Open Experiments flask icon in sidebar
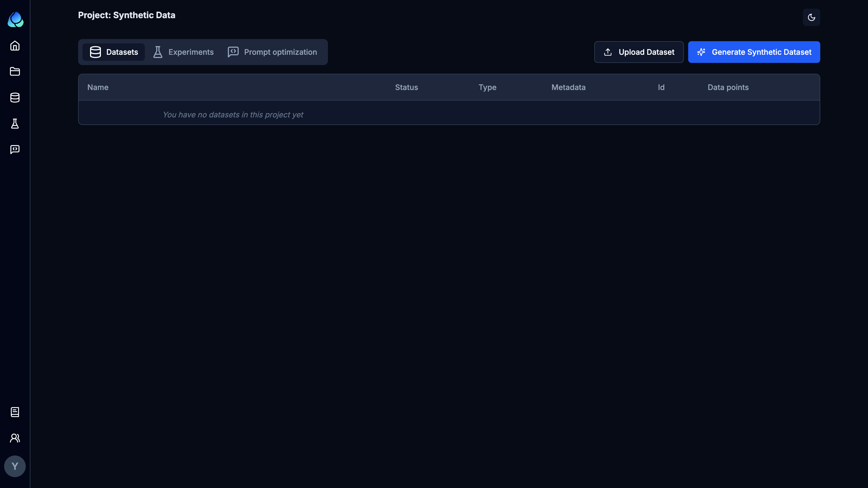This screenshot has width=868, height=488. tap(15, 124)
